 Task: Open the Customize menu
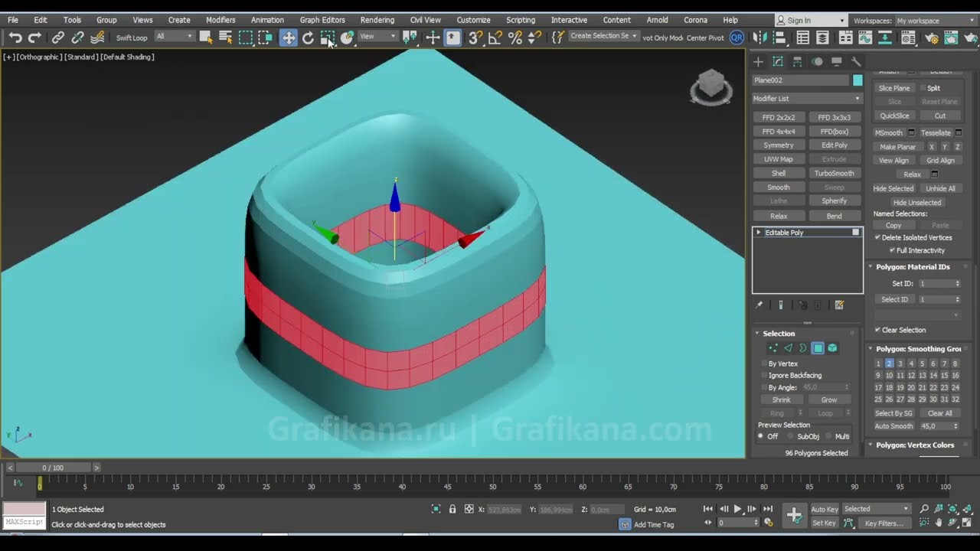473,20
